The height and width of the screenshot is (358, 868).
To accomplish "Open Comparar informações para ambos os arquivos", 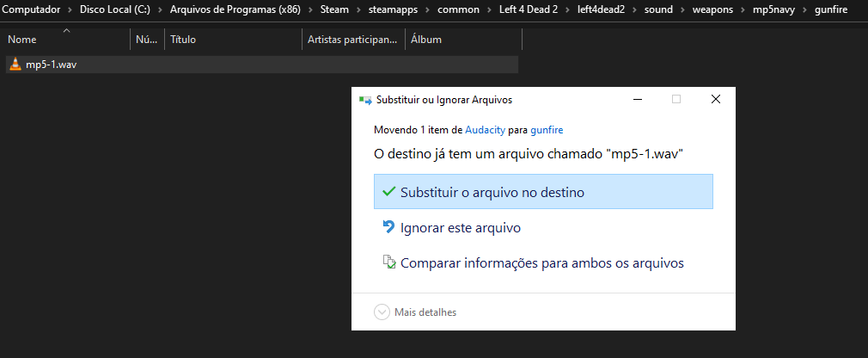I will 543,262.
